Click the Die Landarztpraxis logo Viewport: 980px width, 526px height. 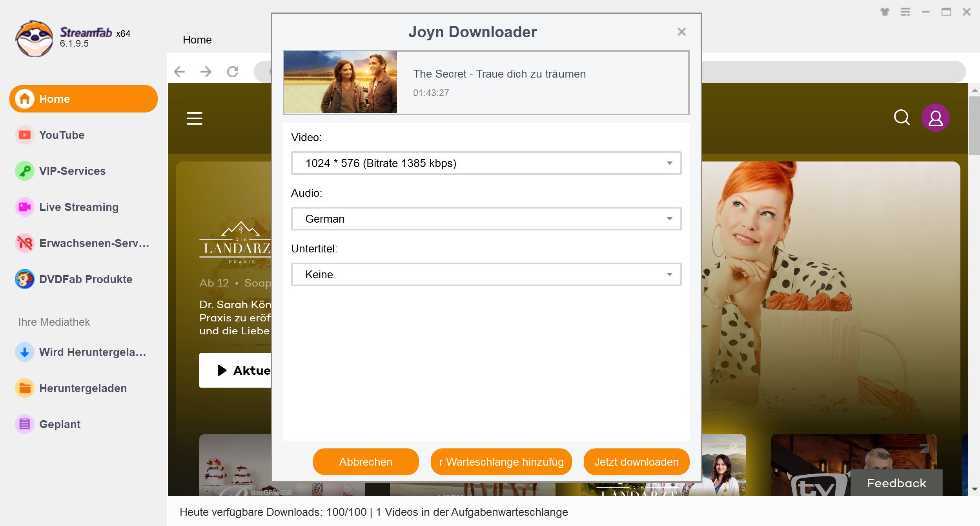click(x=235, y=243)
